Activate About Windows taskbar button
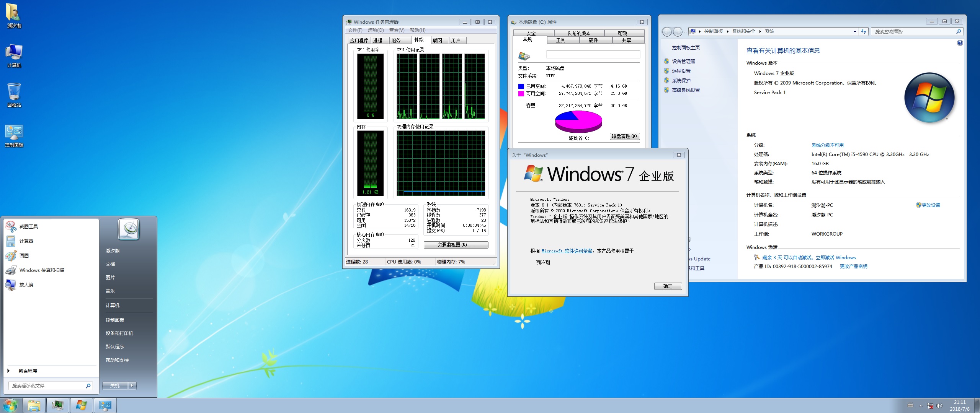 (x=82, y=405)
